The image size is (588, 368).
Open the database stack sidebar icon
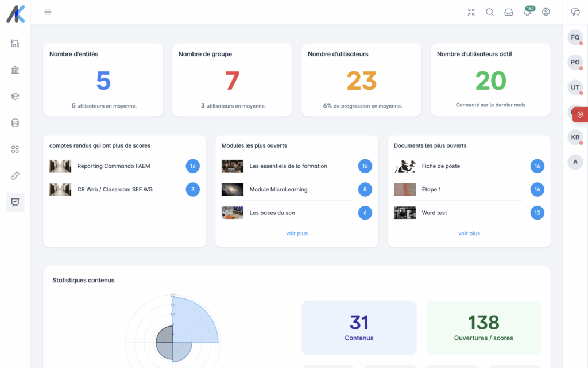point(16,123)
